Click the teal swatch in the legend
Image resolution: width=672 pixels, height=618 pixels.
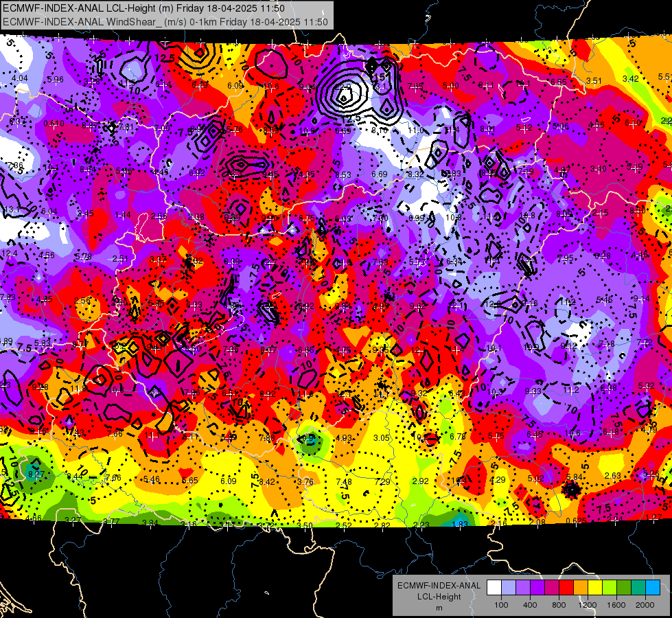638,588
